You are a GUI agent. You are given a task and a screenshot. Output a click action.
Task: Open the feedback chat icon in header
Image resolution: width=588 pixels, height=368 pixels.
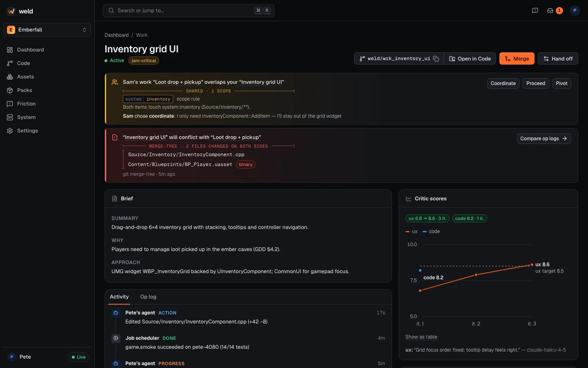coord(535,11)
